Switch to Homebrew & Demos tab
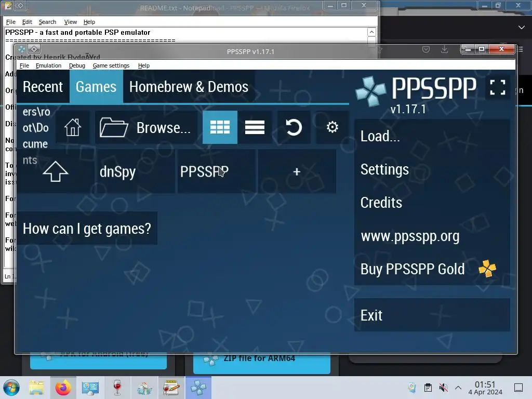The height and width of the screenshot is (399, 532). (x=189, y=87)
